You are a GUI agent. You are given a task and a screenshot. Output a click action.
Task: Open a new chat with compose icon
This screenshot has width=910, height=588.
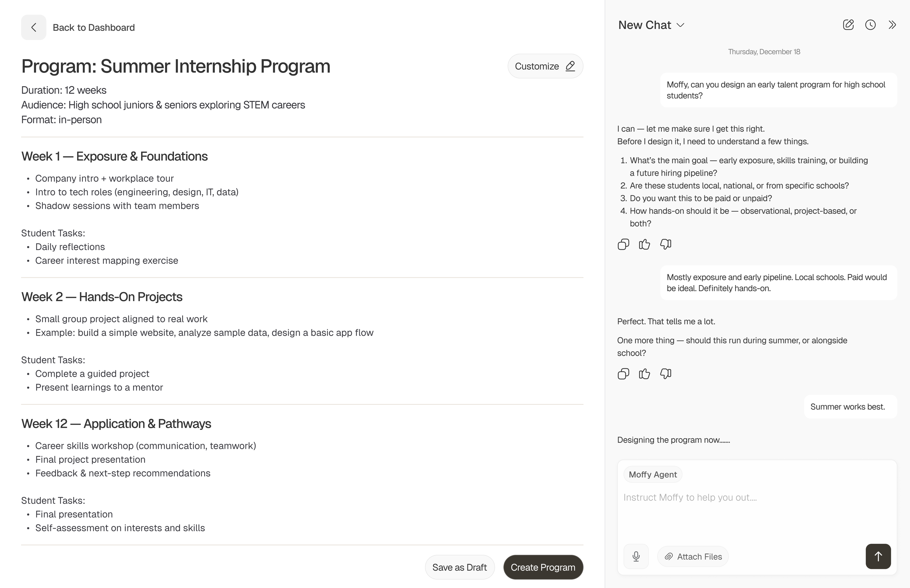click(848, 25)
